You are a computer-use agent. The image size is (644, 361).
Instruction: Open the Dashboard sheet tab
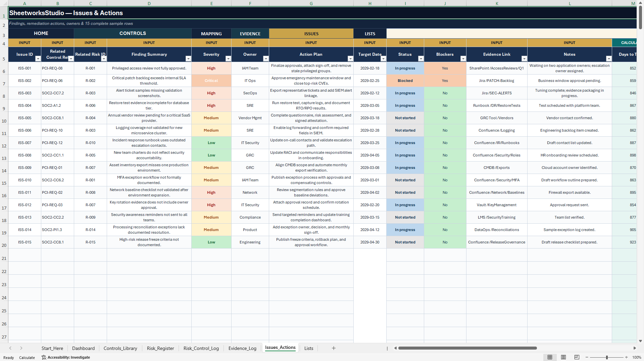point(83,348)
